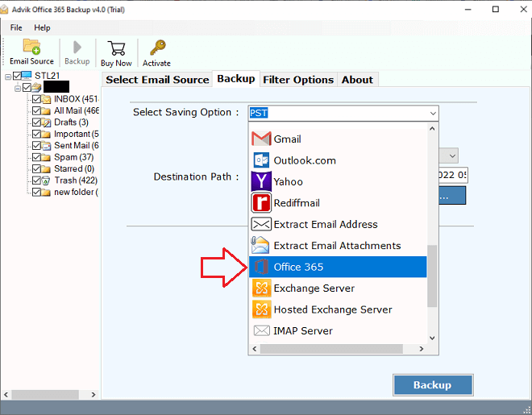The image size is (532, 415).
Task: Click the saving list scroll down arrow
Action: tap(432, 338)
